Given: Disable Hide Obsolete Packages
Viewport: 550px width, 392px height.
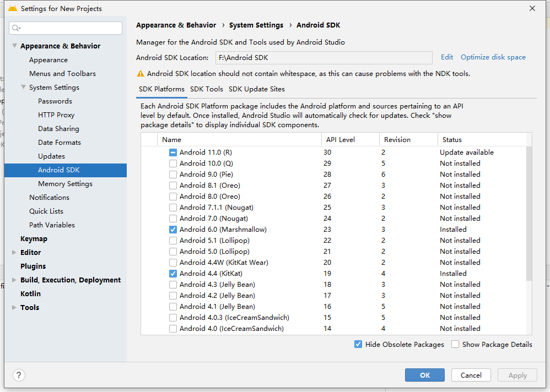Looking at the screenshot, I should pyautogui.click(x=357, y=344).
